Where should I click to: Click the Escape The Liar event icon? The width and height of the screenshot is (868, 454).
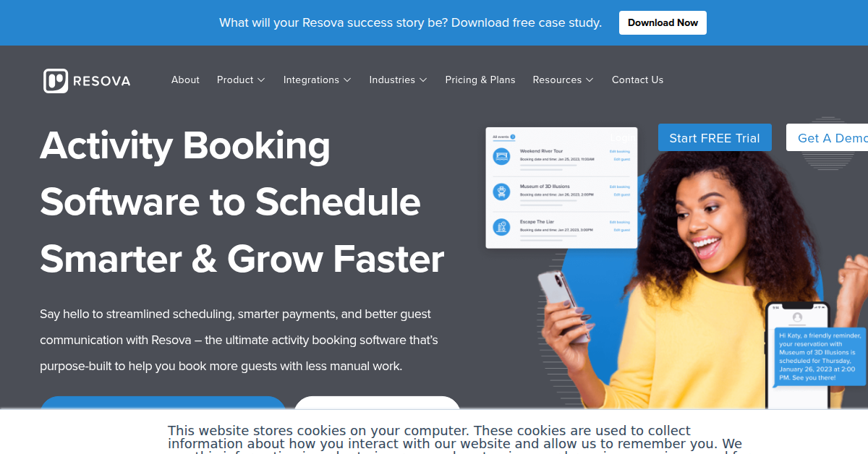(x=501, y=227)
